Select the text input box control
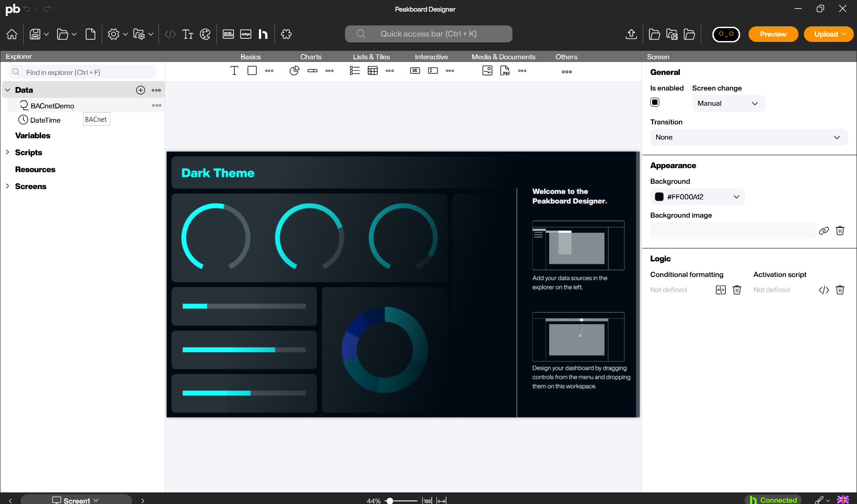 pyautogui.click(x=433, y=71)
